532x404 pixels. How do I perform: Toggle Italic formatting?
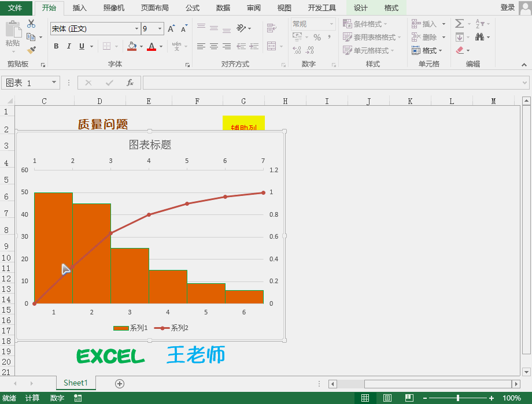pyautogui.click(x=69, y=46)
